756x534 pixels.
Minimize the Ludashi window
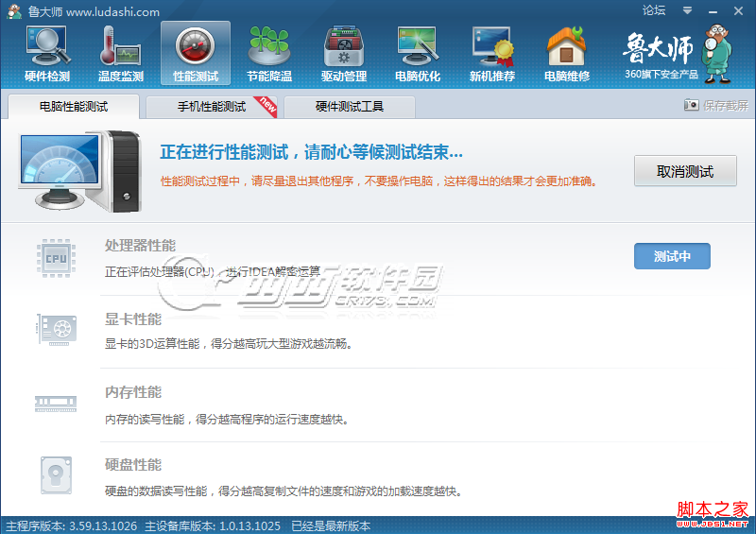coord(713,11)
